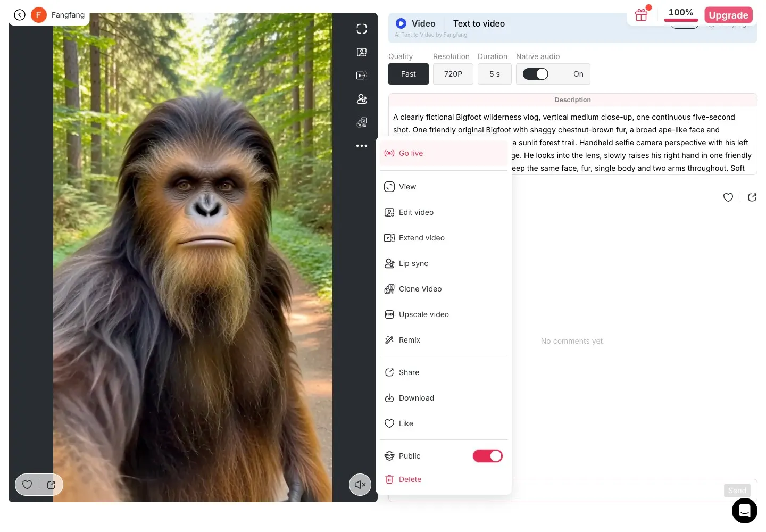
Task: Pick the Lip sync menu entry
Action: (x=444, y=263)
